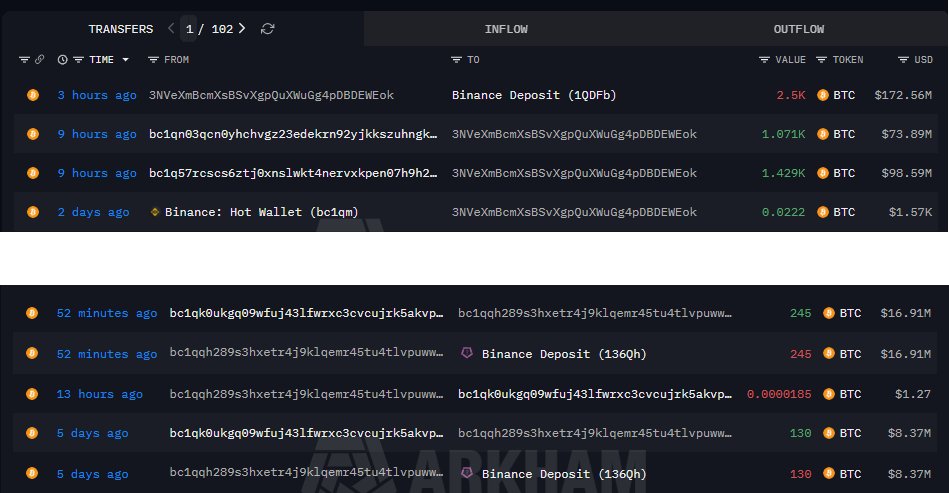This screenshot has width=949, height=493.
Task: Select the $1.57K amount
Action: 910,212
